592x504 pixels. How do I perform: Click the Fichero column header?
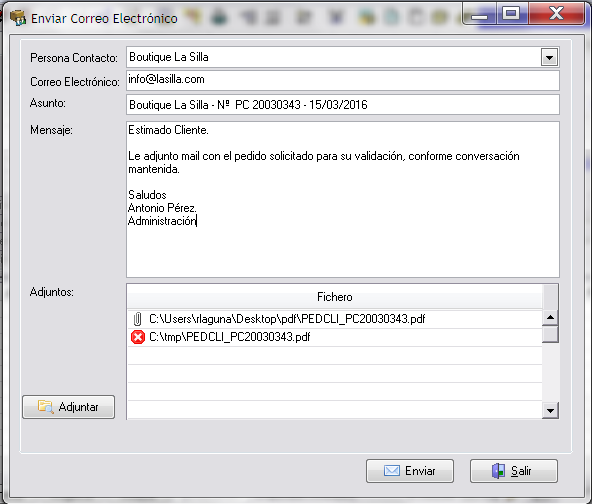(335, 297)
